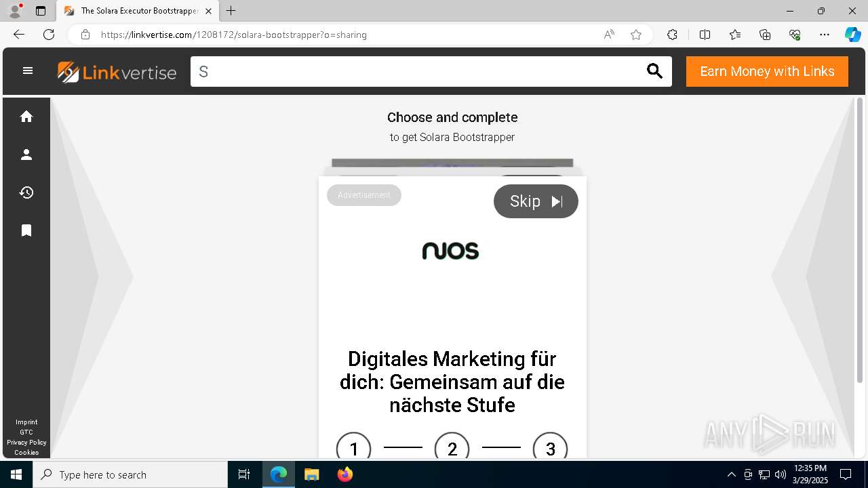Click the browser Back arrow
Image resolution: width=868 pixels, height=488 pixels.
(19, 35)
